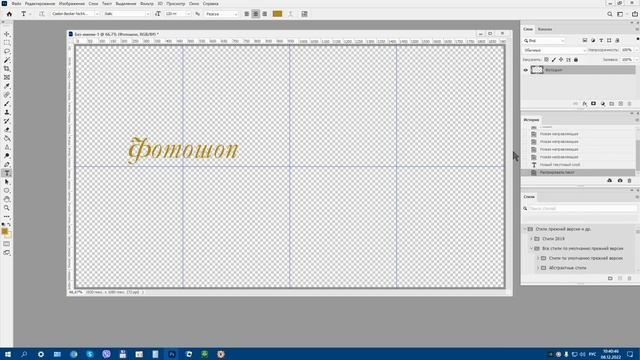Open Photoshop icon in the taskbar
Image resolution: width=640 pixels, height=360 pixels.
coord(172,354)
